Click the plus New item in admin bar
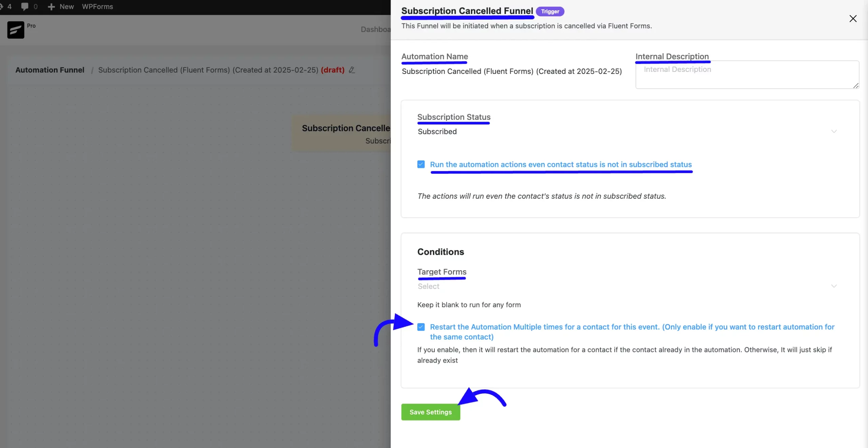The width and height of the screenshot is (868, 448). (61, 7)
